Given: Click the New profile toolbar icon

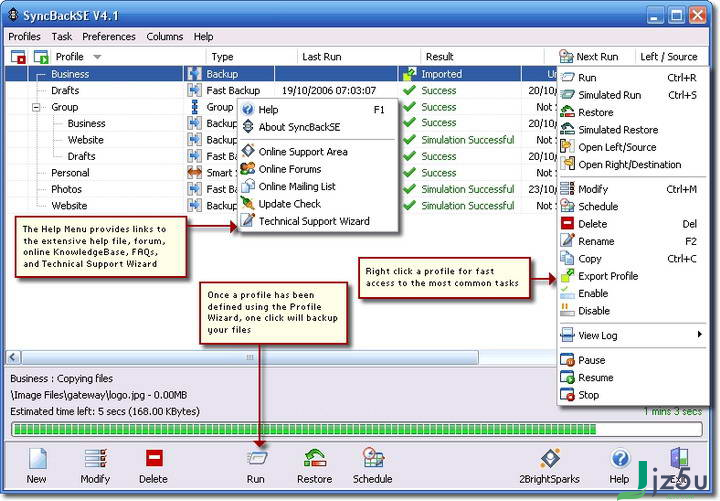Looking at the screenshot, I should tap(37, 458).
